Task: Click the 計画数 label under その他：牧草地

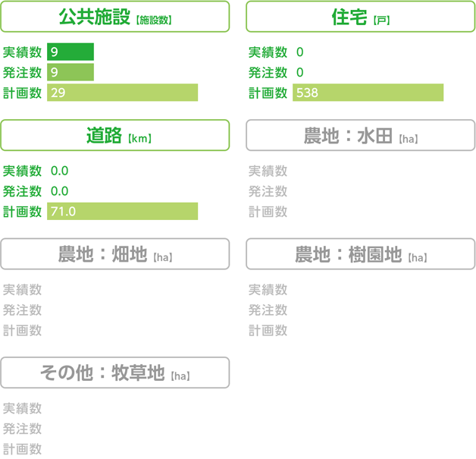Action: (x=22, y=449)
